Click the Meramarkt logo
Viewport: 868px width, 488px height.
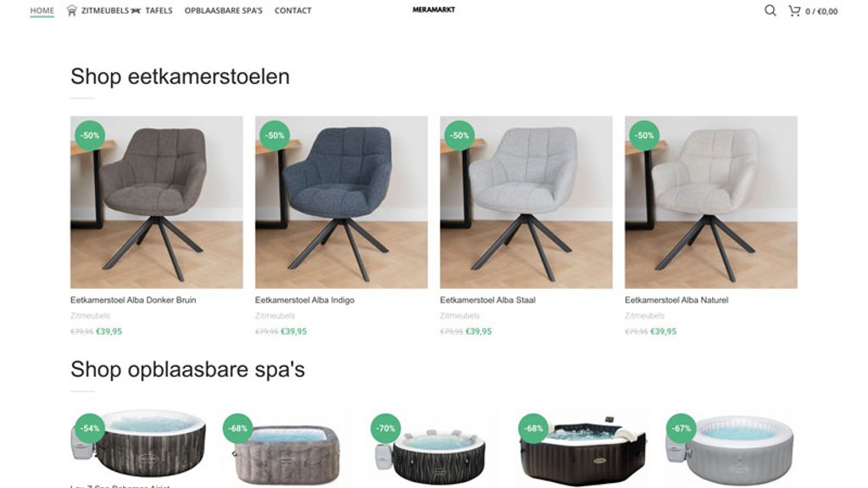[x=433, y=9]
